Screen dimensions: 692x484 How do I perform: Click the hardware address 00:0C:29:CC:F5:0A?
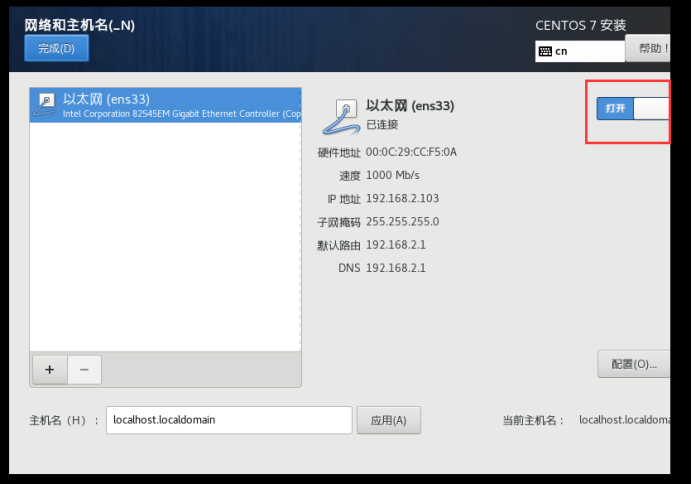click(411, 152)
